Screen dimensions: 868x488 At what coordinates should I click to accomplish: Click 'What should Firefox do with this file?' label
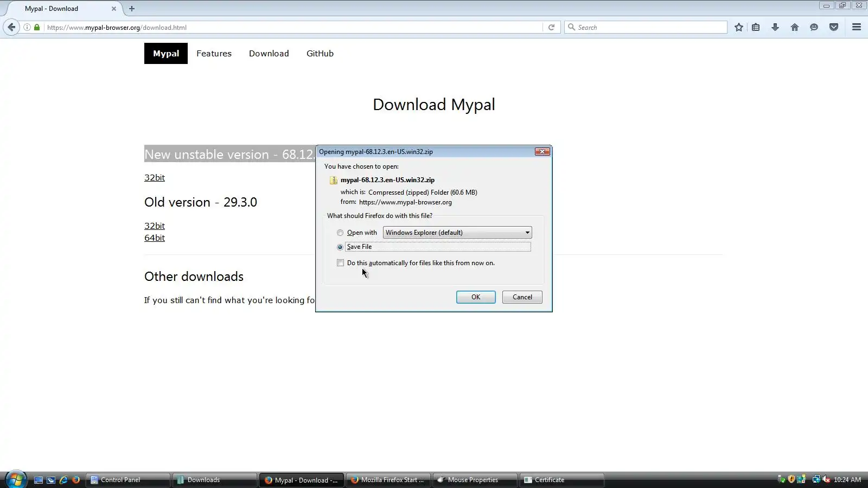coord(380,216)
